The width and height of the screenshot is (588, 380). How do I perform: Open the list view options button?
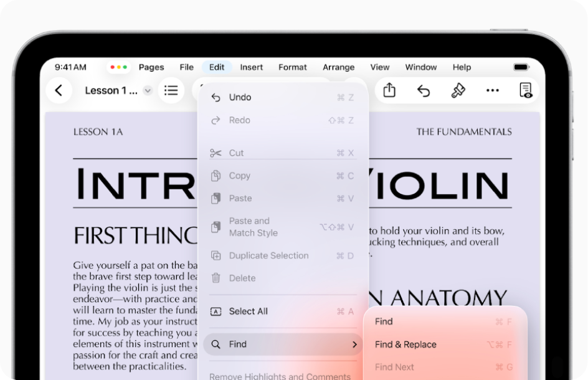[x=171, y=90]
